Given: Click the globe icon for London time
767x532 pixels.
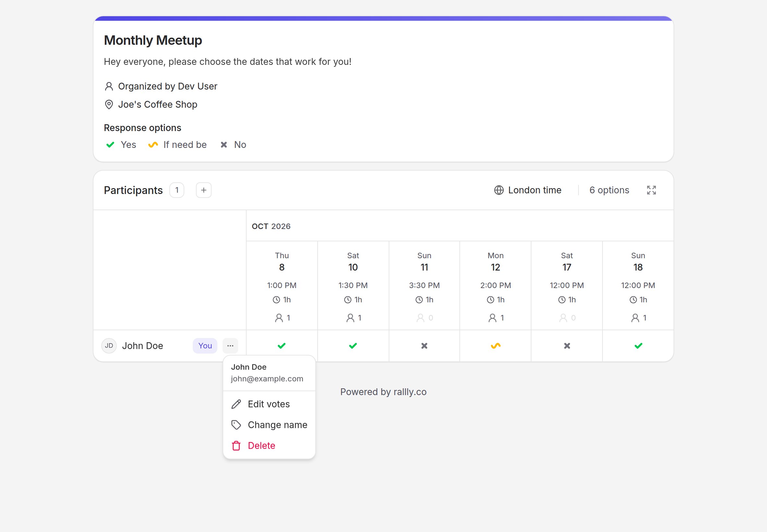Looking at the screenshot, I should (x=499, y=190).
